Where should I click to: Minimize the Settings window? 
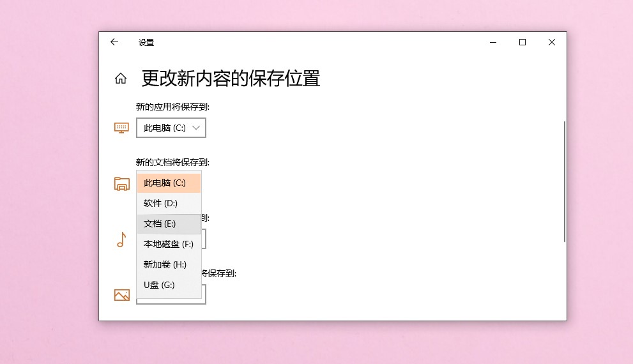coord(493,42)
